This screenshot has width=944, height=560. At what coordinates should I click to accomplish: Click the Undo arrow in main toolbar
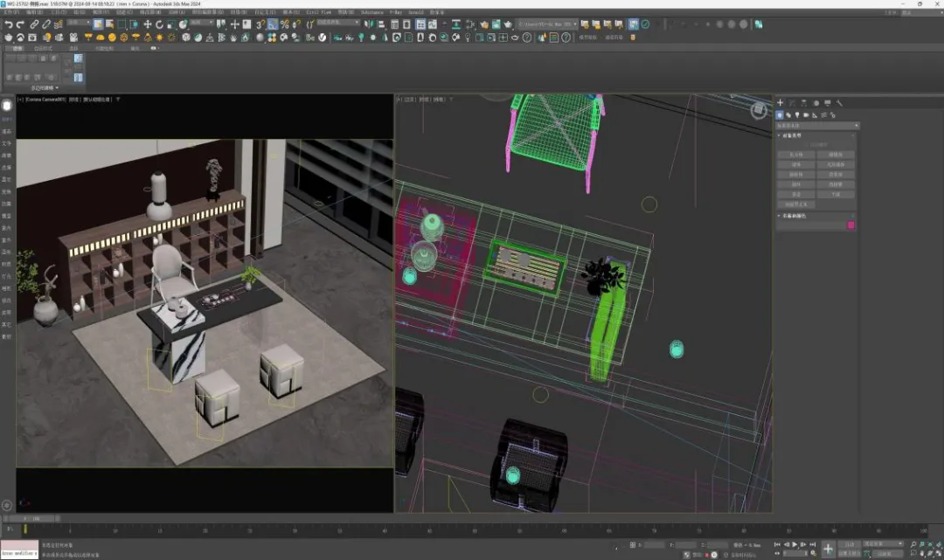click(x=8, y=24)
